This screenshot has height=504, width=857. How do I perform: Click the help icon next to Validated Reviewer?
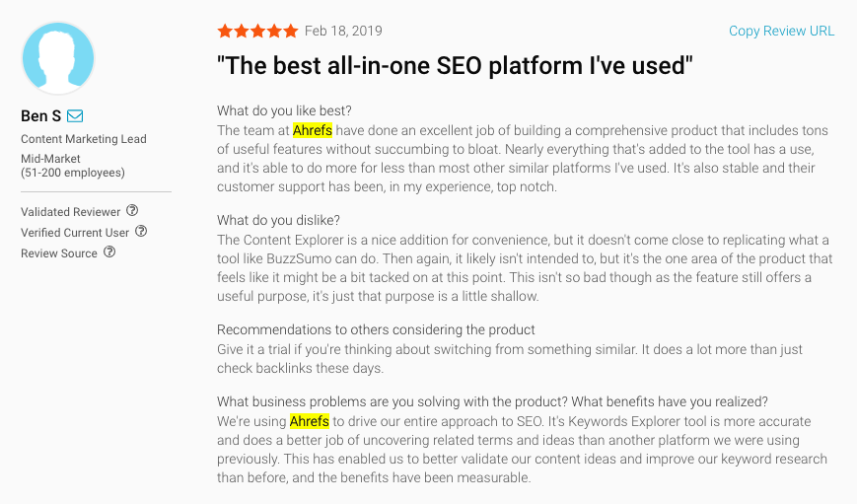click(132, 211)
